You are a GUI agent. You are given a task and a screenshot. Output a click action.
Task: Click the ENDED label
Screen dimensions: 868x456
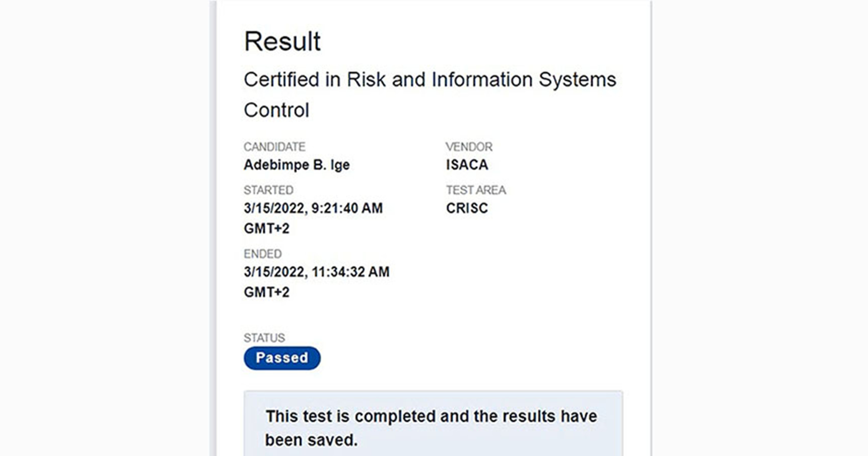pyautogui.click(x=262, y=254)
